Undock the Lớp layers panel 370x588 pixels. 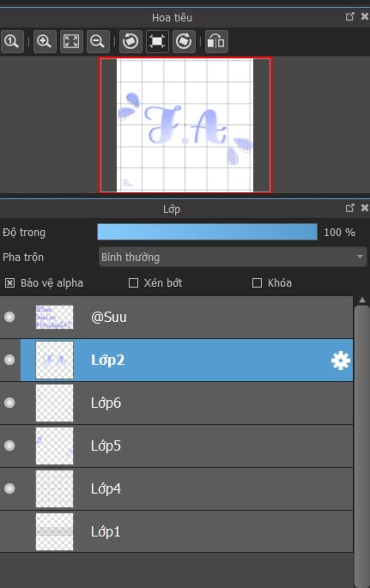tap(350, 208)
